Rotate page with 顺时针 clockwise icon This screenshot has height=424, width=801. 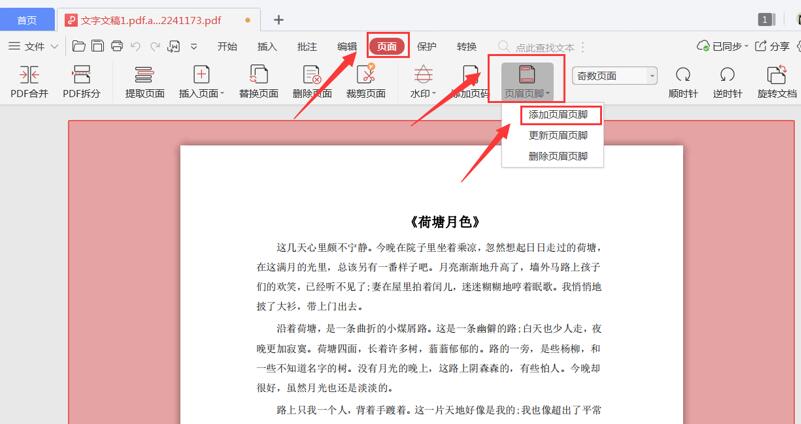click(683, 75)
